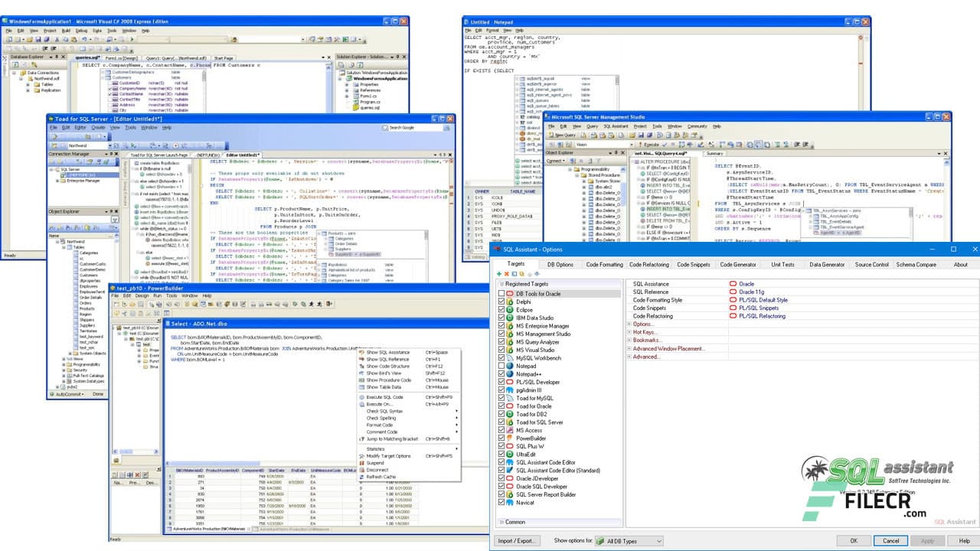
Task: Disable the MS Management Studio target checkbox
Action: point(500,334)
